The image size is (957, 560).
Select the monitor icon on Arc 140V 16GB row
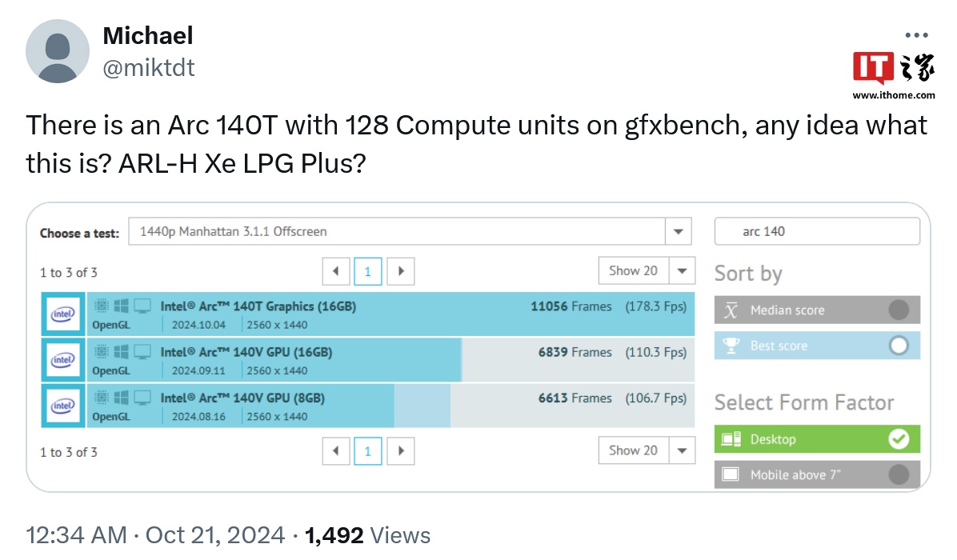point(142,350)
